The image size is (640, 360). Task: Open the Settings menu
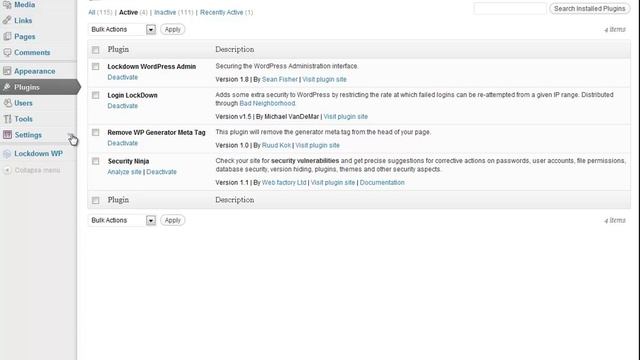(28, 135)
